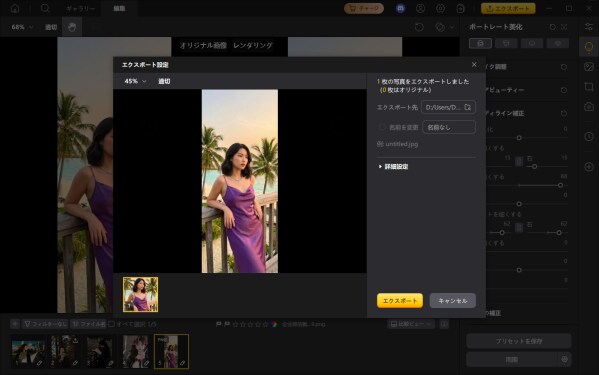The image size is (599, 375).
Task: Open the home screen icon
Action: click(x=15, y=8)
